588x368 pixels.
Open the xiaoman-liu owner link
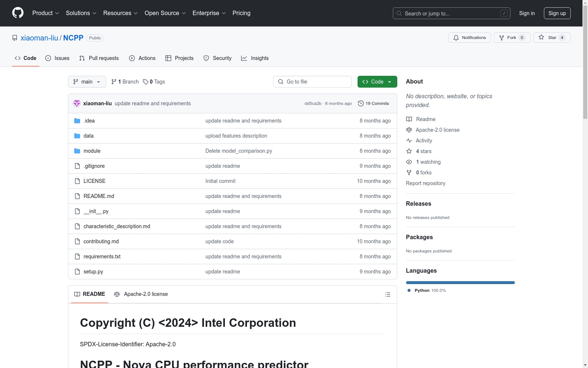coord(39,38)
